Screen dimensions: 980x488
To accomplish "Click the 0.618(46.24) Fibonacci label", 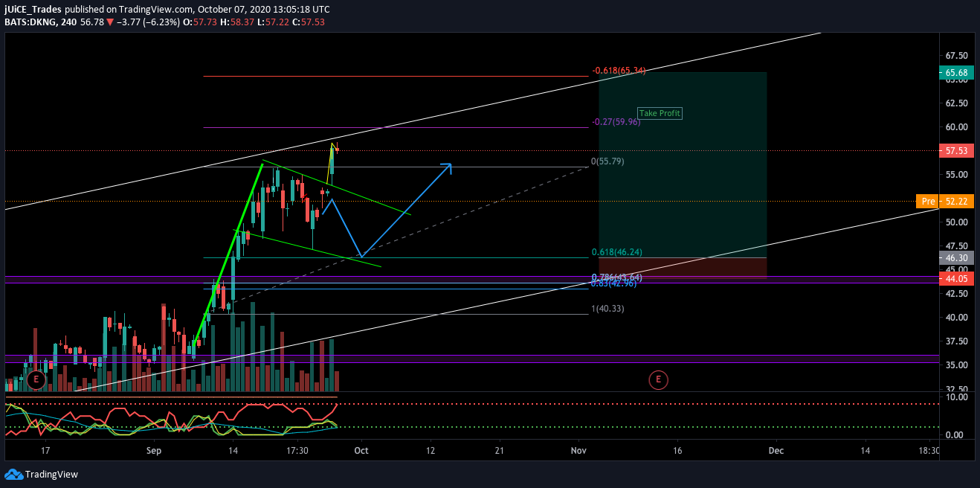I will pos(617,252).
